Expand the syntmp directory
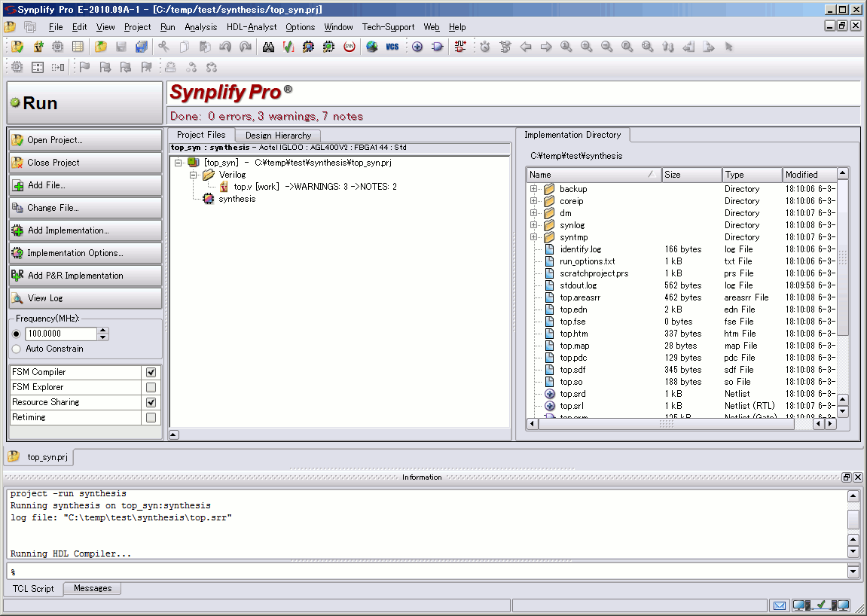This screenshot has height=616, width=867. click(x=533, y=237)
